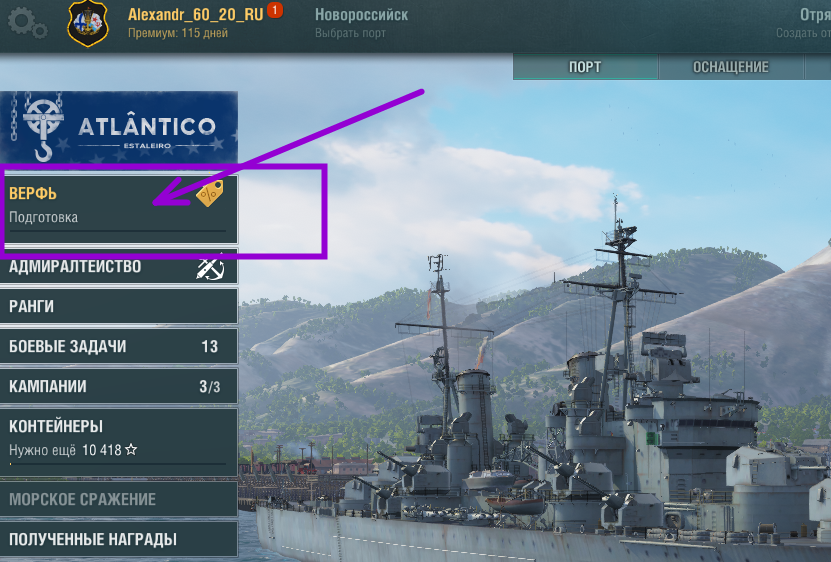
Task: Click the star icon in Контейнеры
Action: tap(131, 450)
